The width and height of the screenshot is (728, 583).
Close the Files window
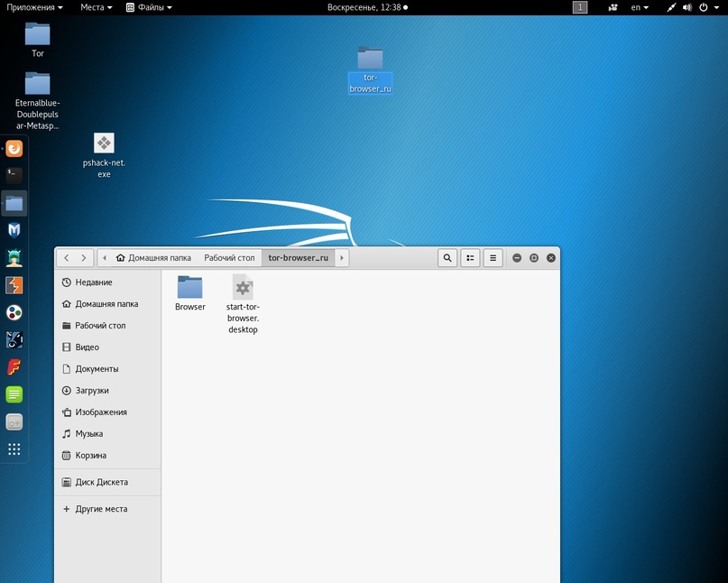[551, 258]
